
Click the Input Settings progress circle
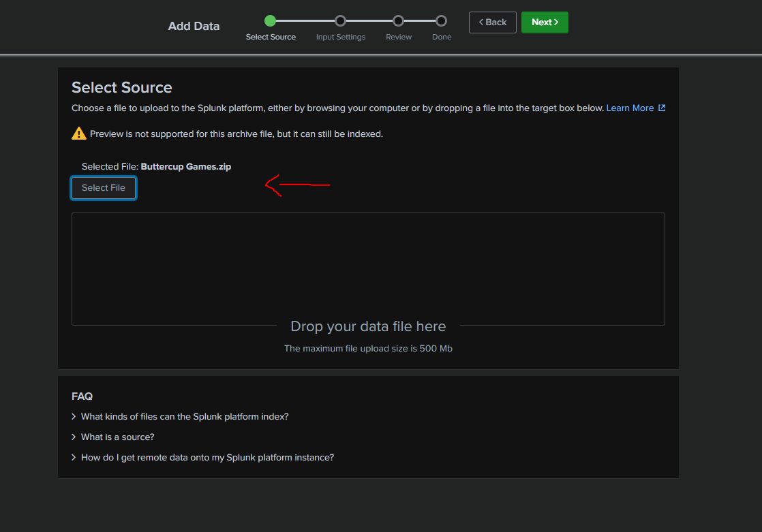coord(340,21)
